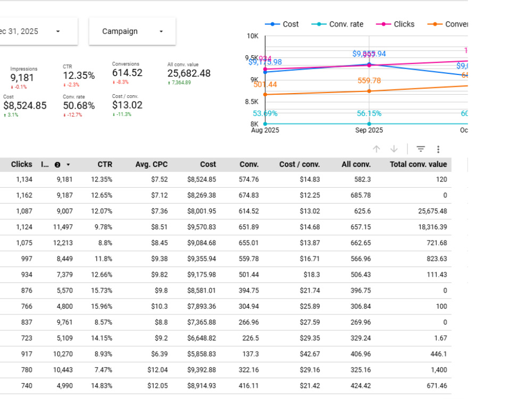Click the drill up arrow icon

pyautogui.click(x=376, y=149)
